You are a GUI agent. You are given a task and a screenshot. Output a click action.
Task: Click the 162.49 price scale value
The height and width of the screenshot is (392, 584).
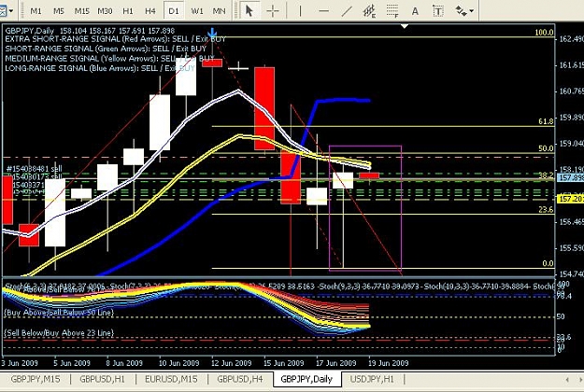tap(571, 39)
